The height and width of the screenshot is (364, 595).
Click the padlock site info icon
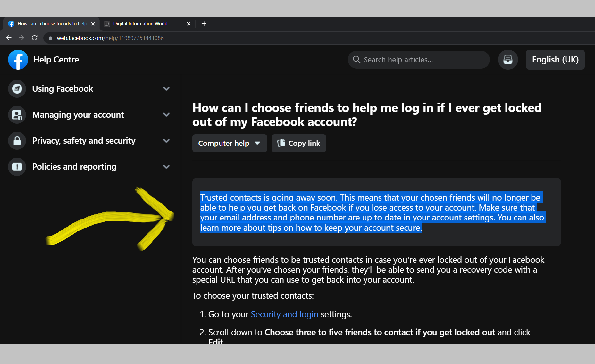tap(50, 38)
